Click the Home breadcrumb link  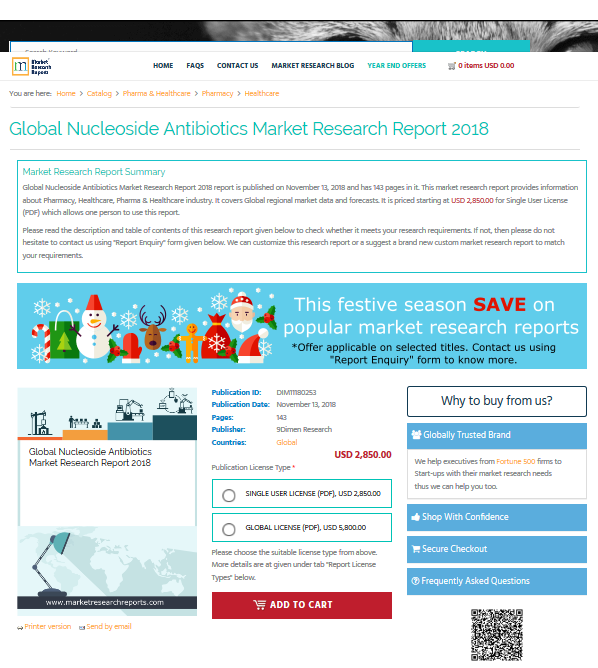point(66,93)
